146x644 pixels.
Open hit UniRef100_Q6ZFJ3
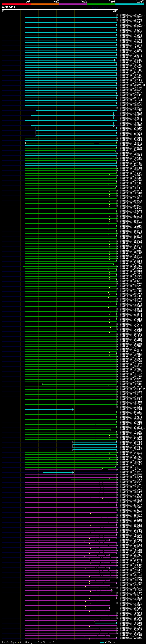(x=131, y=52)
